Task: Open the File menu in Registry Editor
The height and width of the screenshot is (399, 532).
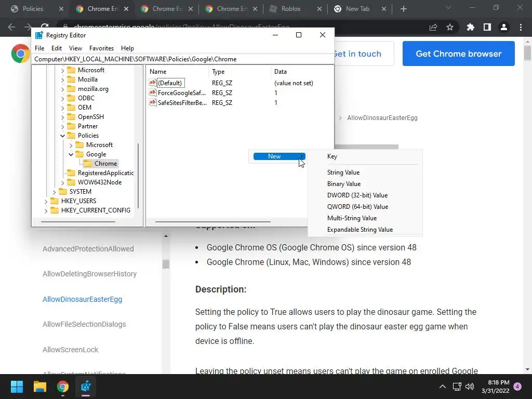Action: tap(39, 48)
